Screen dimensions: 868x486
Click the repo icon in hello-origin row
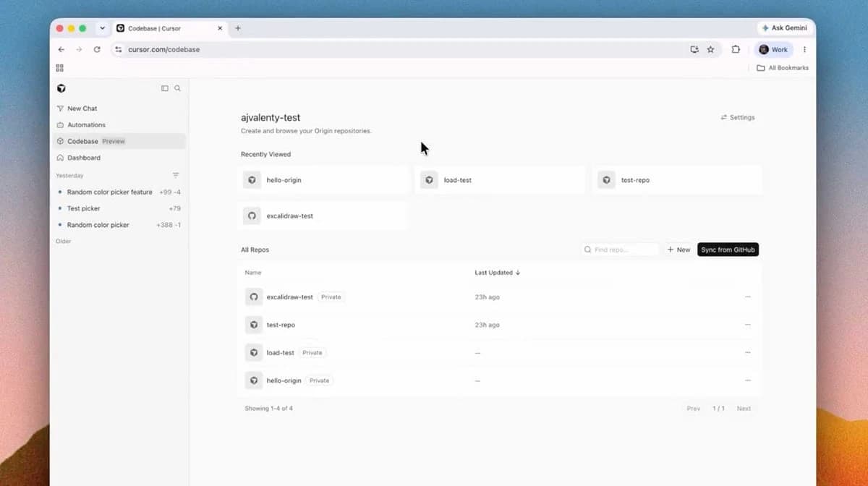(x=254, y=380)
